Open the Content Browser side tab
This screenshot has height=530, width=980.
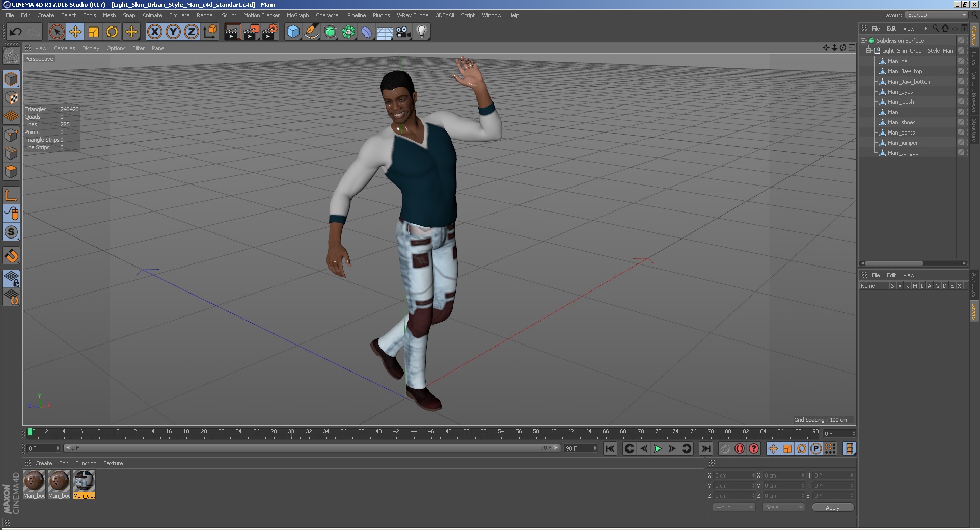point(974,92)
